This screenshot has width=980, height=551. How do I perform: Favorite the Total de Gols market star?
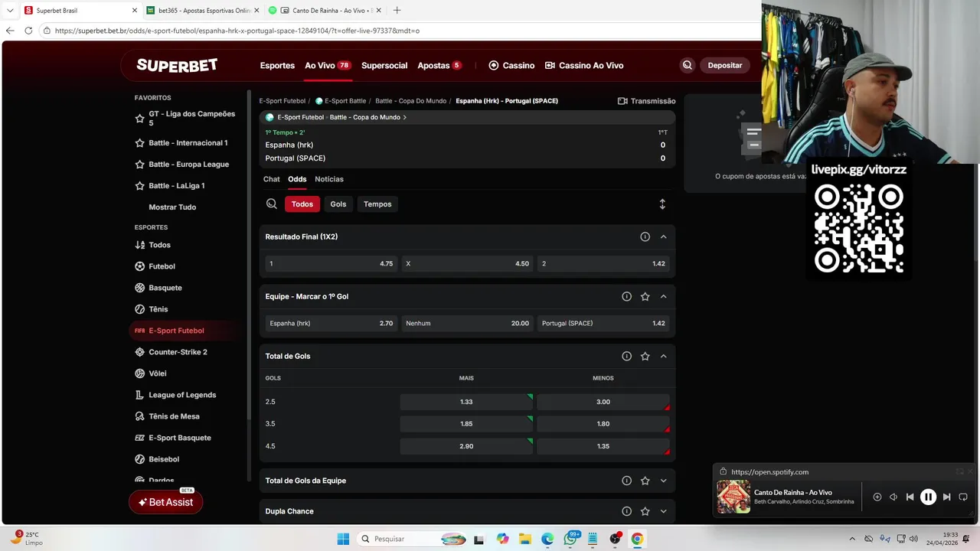point(645,356)
